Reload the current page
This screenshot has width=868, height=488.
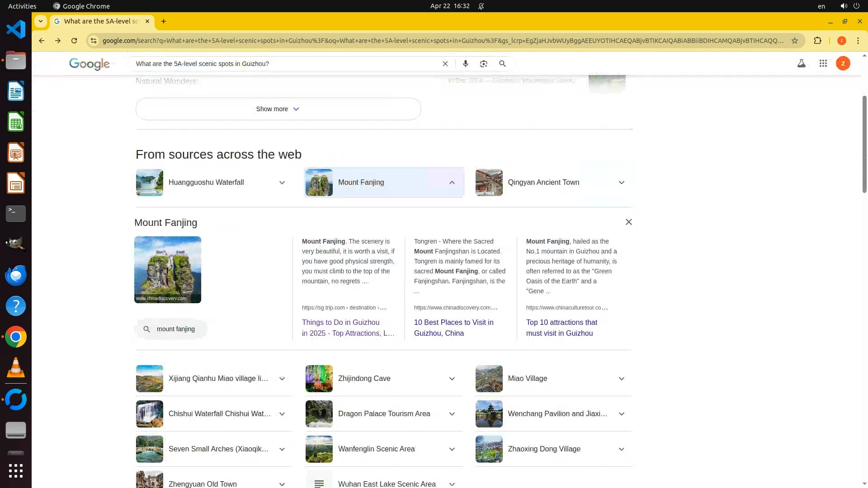(x=74, y=41)
